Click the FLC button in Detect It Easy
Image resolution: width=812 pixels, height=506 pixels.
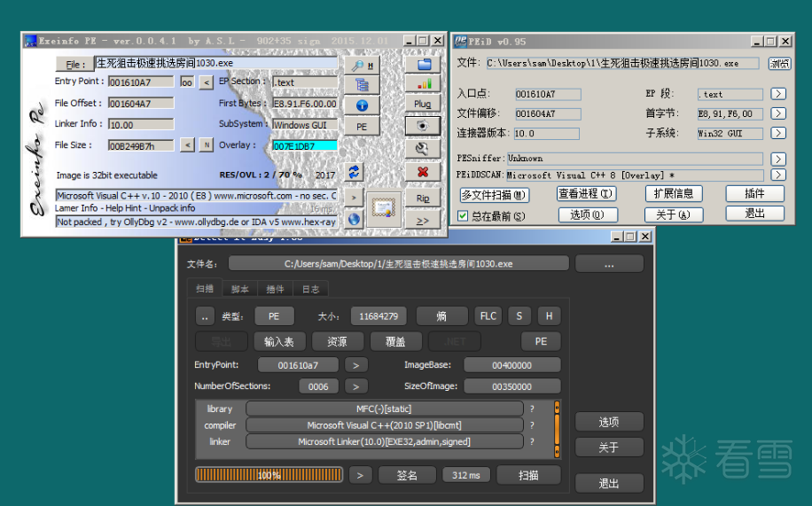[x=488, y=316]
